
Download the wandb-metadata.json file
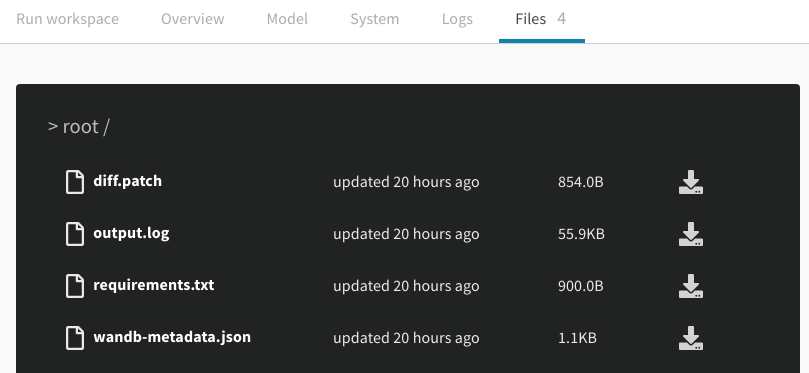point(691,338)
